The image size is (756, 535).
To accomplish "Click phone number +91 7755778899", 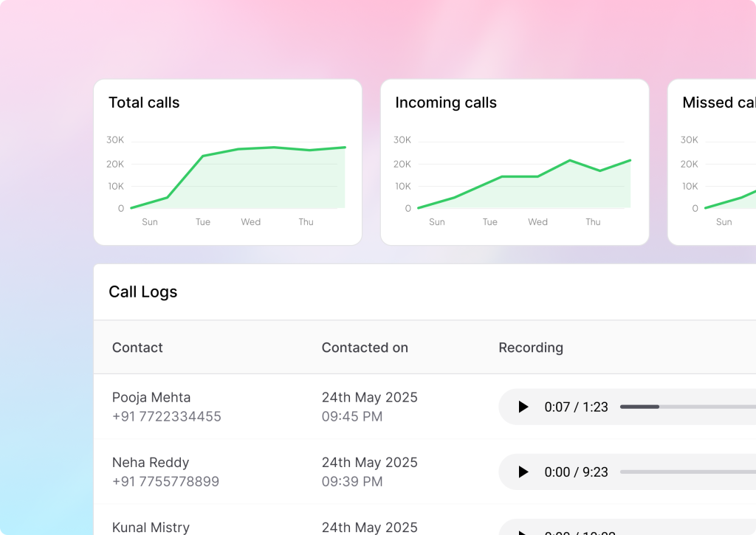I will (165, 481).
